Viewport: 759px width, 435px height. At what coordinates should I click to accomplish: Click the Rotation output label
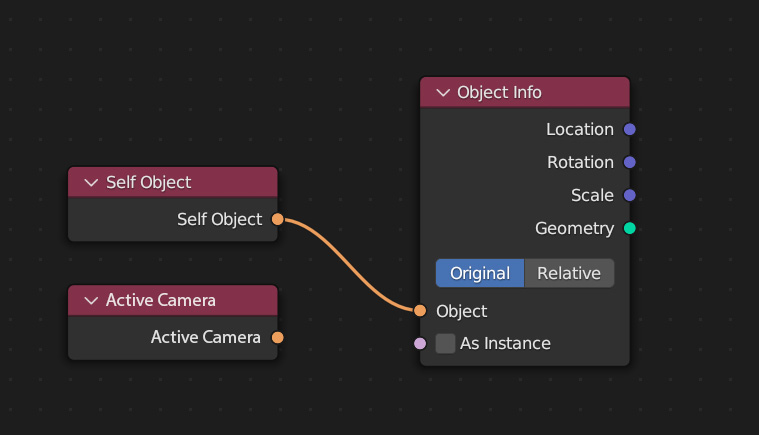(x=580, y=163)
